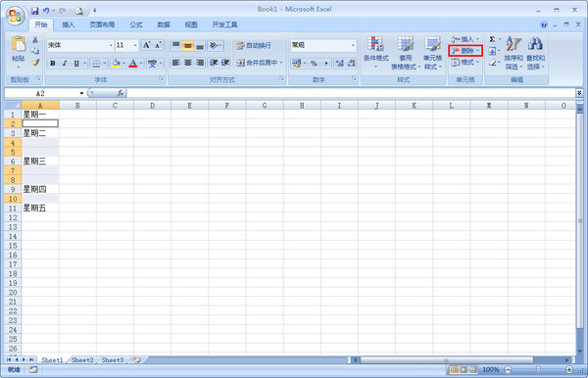This screenshot has height=378, width=588.
Task: Toggle align text right
Action: [200, 63]
